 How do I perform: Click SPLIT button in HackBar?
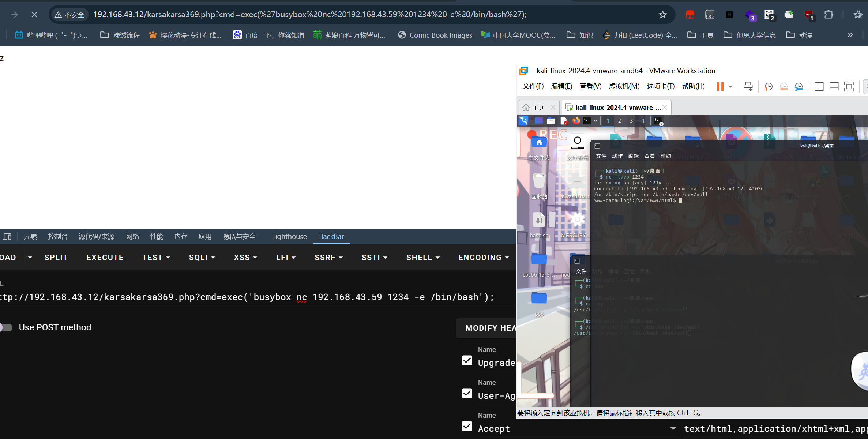tap(56, 258)
